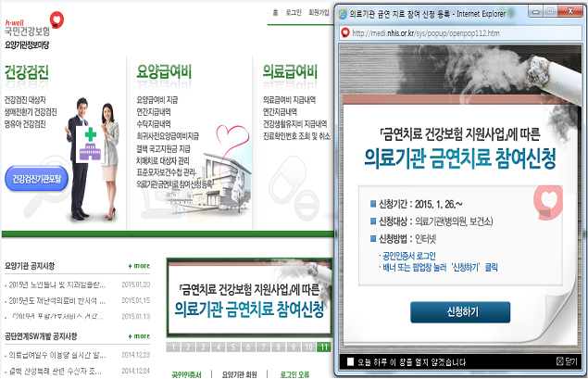The height and width of the screenshot is (379, 588).
Task: Check 오늘 하루 이 창을 열지 않겠습니다 checkbox
Action: pos(350,361)
